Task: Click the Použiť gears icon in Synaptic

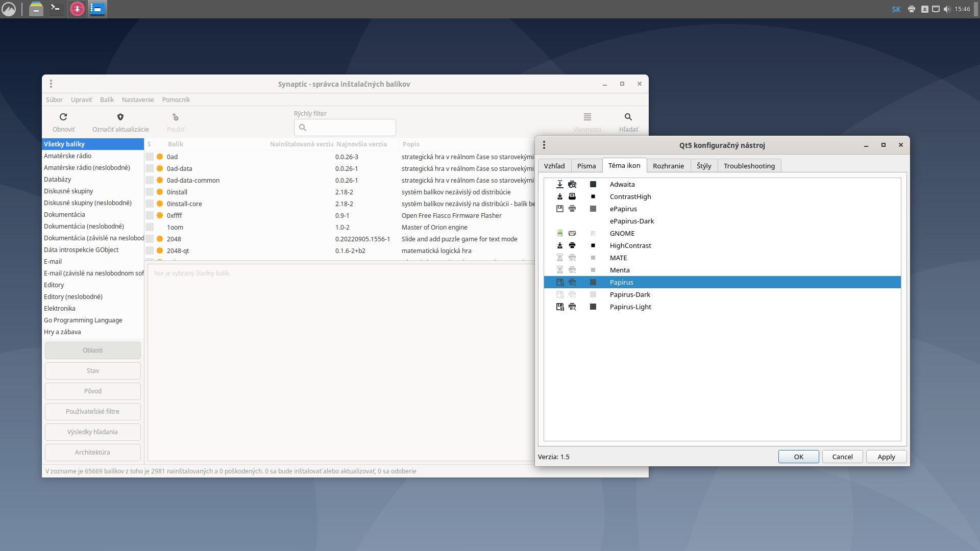Action: click(x=176, y=117)
